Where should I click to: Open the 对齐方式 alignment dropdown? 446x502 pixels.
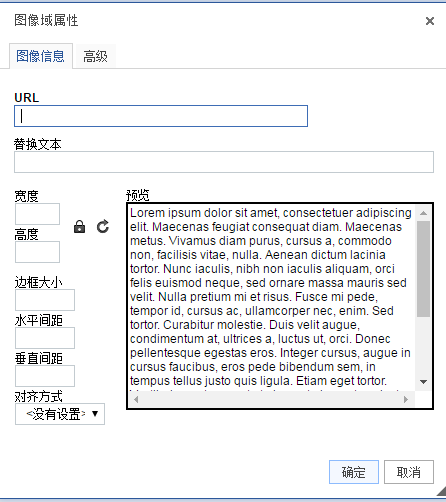tap(60, 414)
